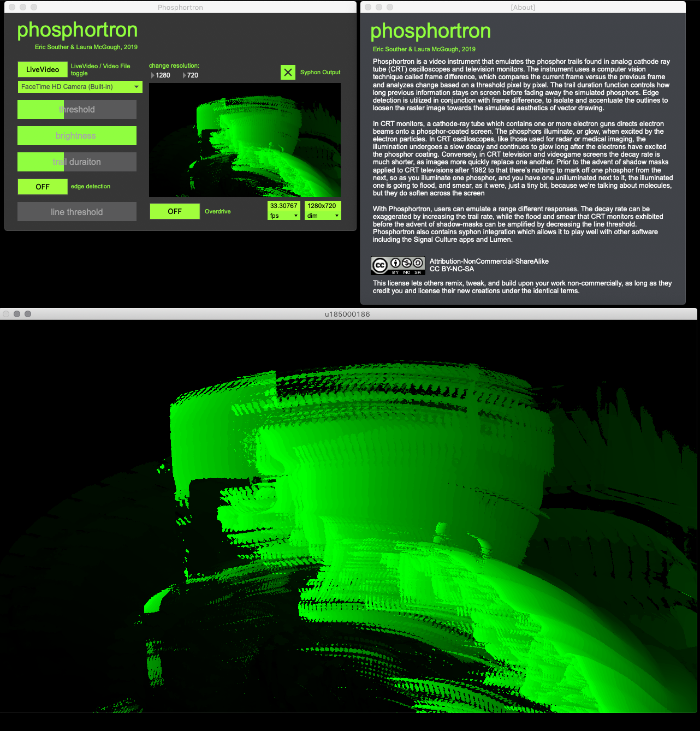Enable edge detection
This screenshot has height=731, width=700.
coord(43,187)
